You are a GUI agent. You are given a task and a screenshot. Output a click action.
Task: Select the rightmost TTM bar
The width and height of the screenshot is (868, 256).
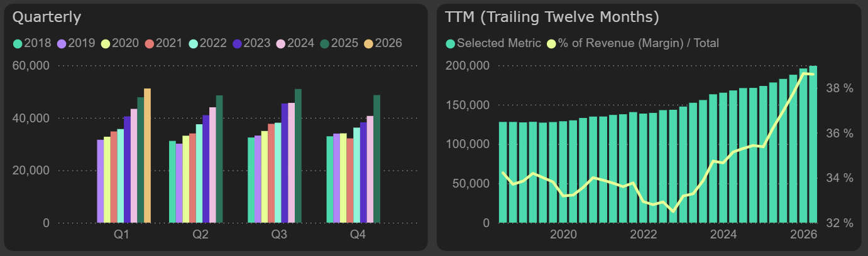(813, 144)
